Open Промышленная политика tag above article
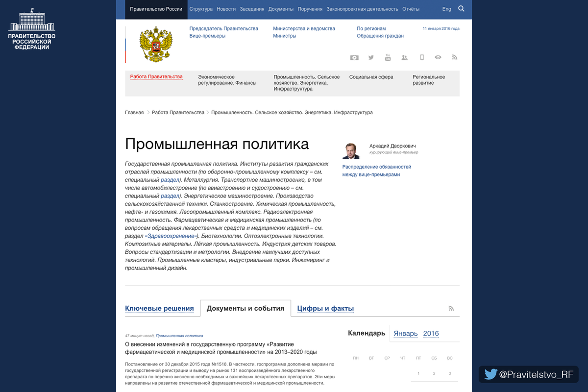The image size is (588, 392). 179,336
